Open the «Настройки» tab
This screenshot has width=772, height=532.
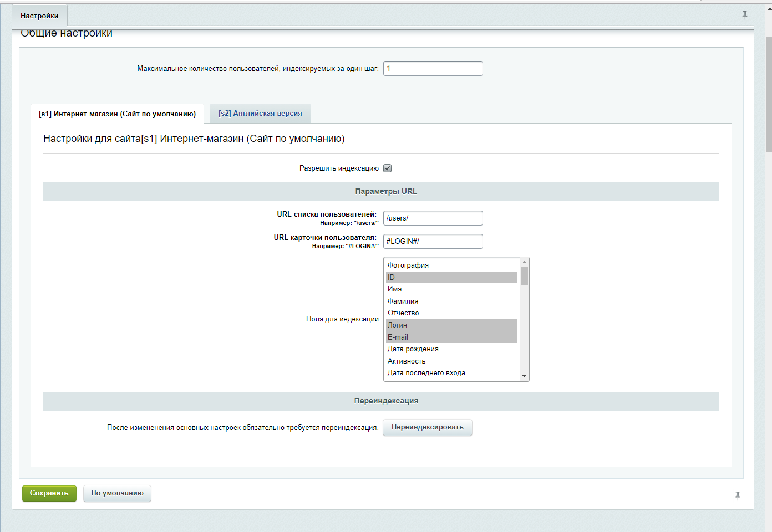(x=39, y=16)
